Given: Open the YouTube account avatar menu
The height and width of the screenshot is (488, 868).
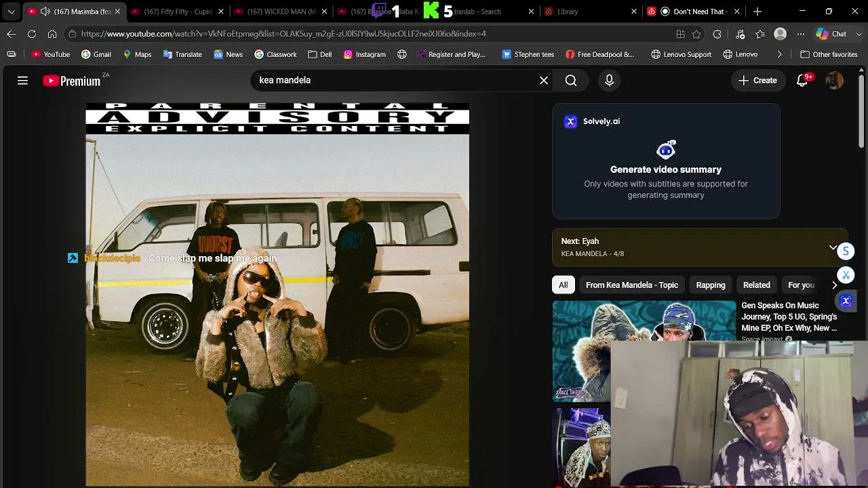Looking at the screenshot, I should click(835, 81).
